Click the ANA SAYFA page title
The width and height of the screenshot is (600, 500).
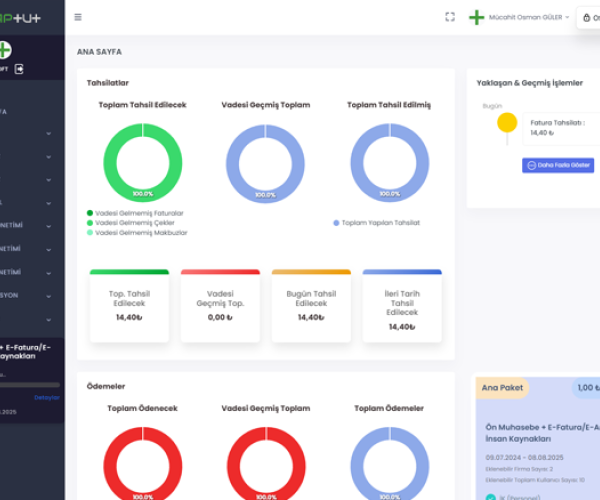[x=99, y=52]
